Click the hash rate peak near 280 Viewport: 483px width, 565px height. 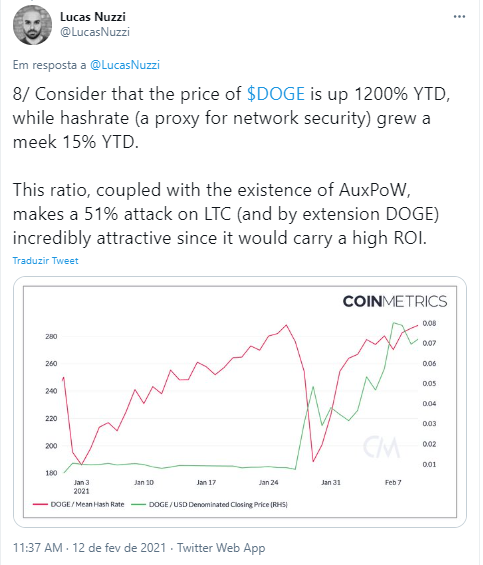(286, 325)
